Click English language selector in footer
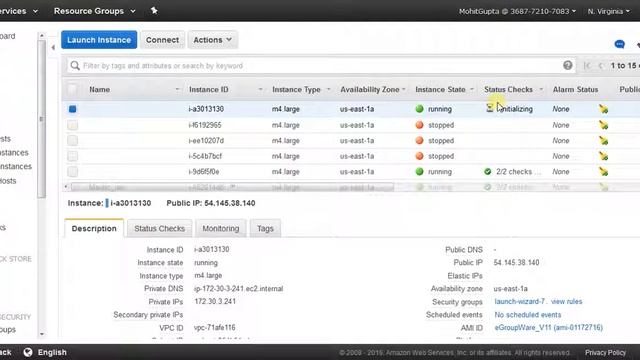This screenshot has width=640, height=360. point(52,352)
